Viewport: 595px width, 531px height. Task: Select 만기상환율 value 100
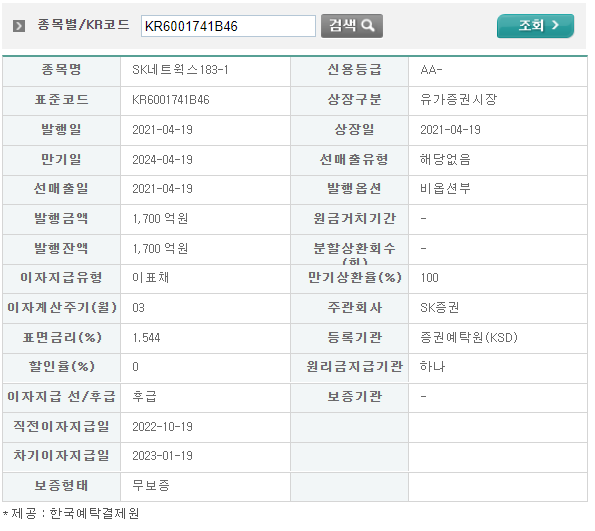[429, 278]
